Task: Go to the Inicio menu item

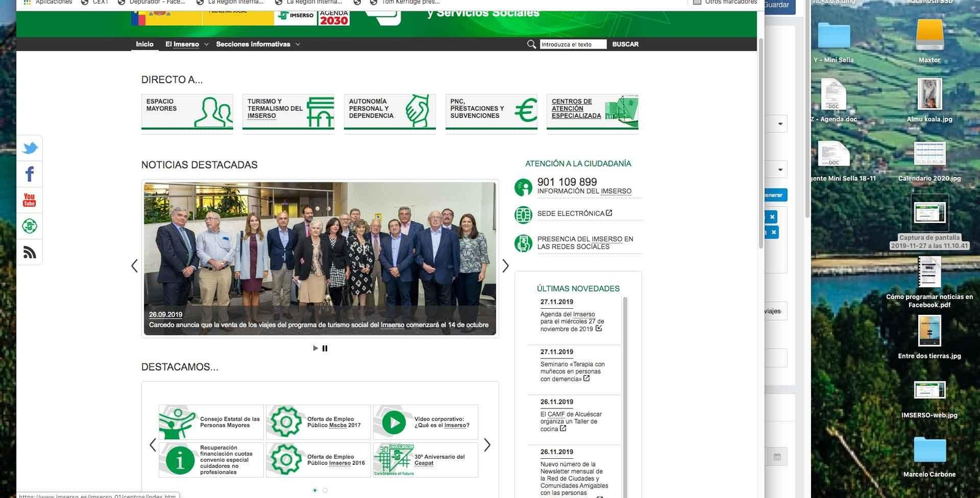Action: click(x=145, y=44)
